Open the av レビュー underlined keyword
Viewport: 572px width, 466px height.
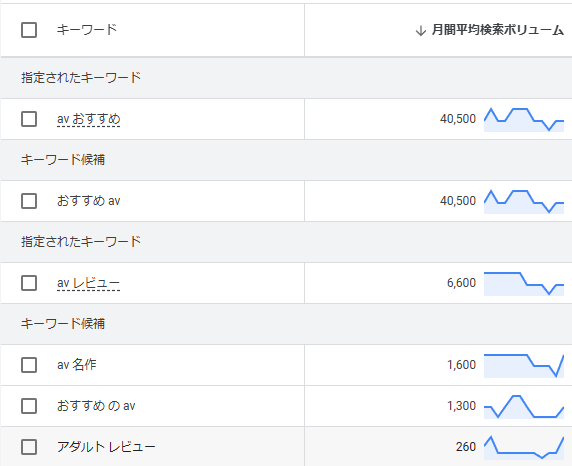click(88, 283)
